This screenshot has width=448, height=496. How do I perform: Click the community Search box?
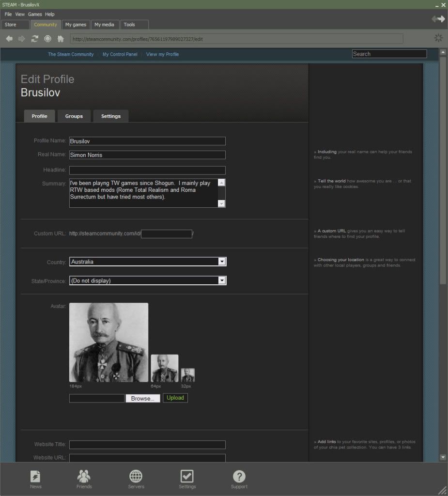(x=389, y=54)
